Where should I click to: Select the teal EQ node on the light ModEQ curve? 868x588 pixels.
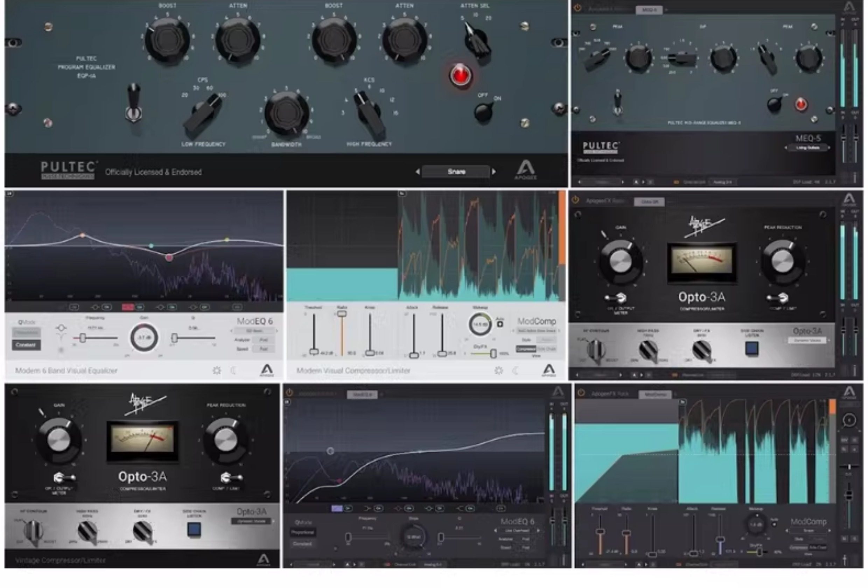click(151, 246)
